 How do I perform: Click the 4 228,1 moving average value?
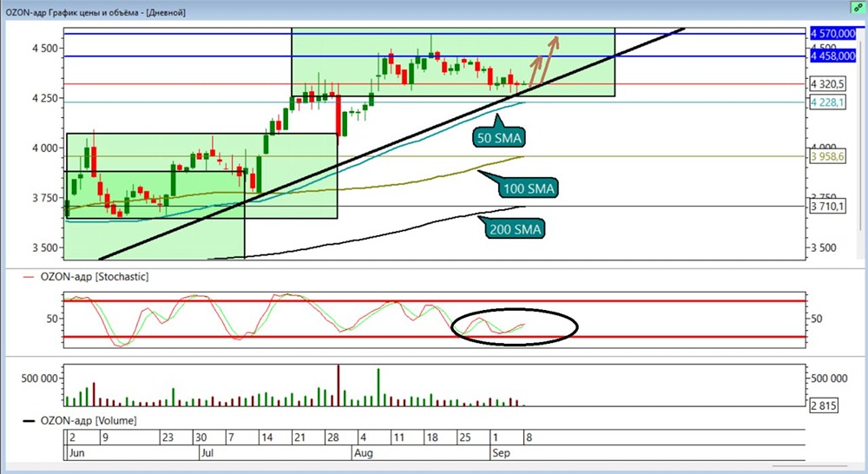pyautogui.click(x=827, y=102)
